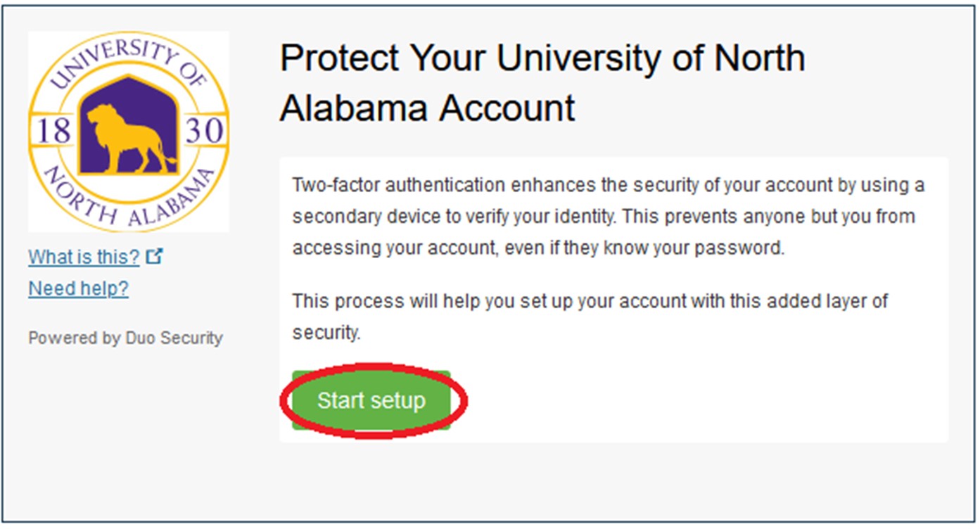Click the gold lion in the logo
980x529 pixels.
[125, 137]
